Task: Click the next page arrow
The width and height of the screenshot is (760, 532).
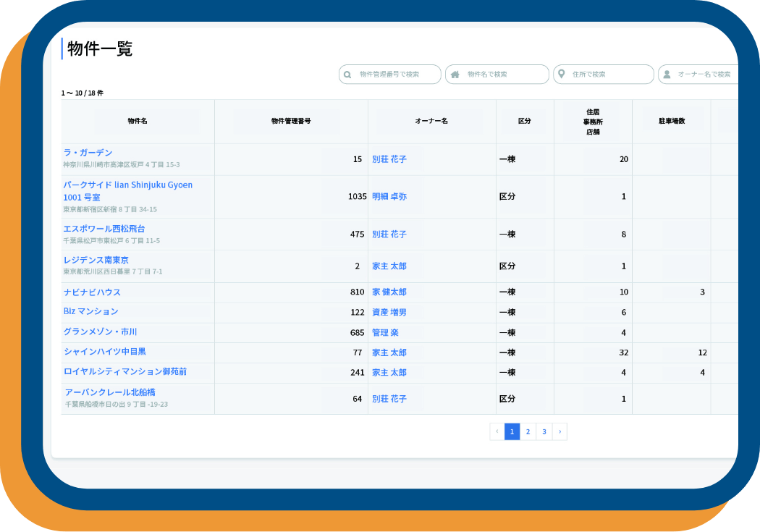Action: coord(560,431)
